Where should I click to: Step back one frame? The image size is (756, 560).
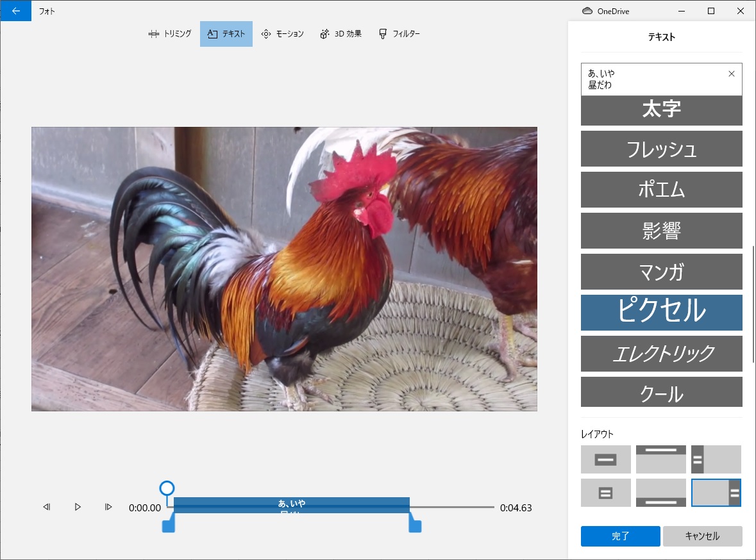(47, 507)
